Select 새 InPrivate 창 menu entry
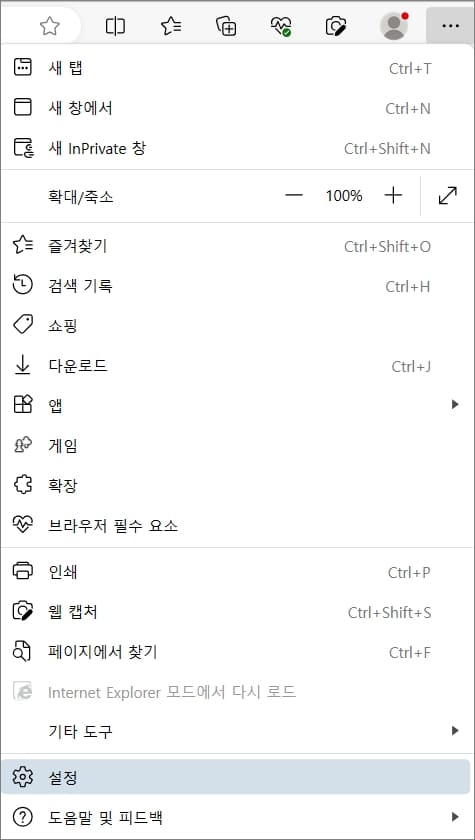Viewport: 475px width, 840px height. (236, 148)
